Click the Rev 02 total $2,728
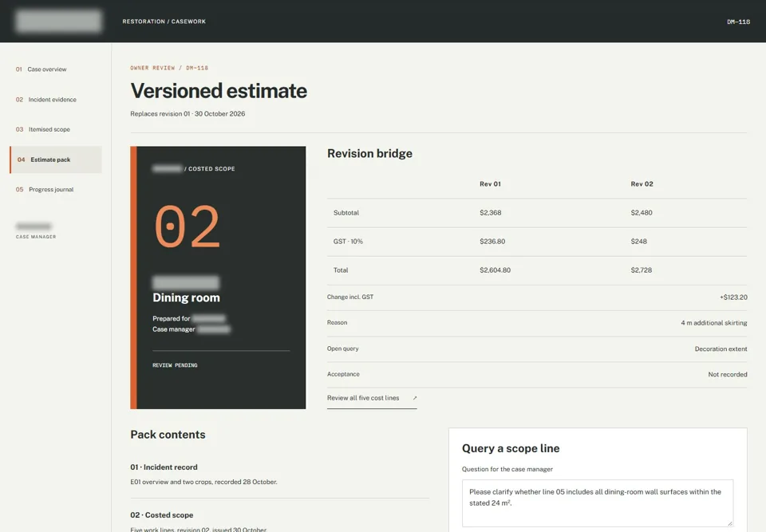766x532 pixels. click(x=641, y=270)
